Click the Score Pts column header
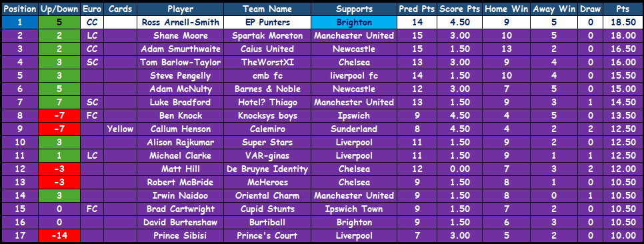 point(460,9)
